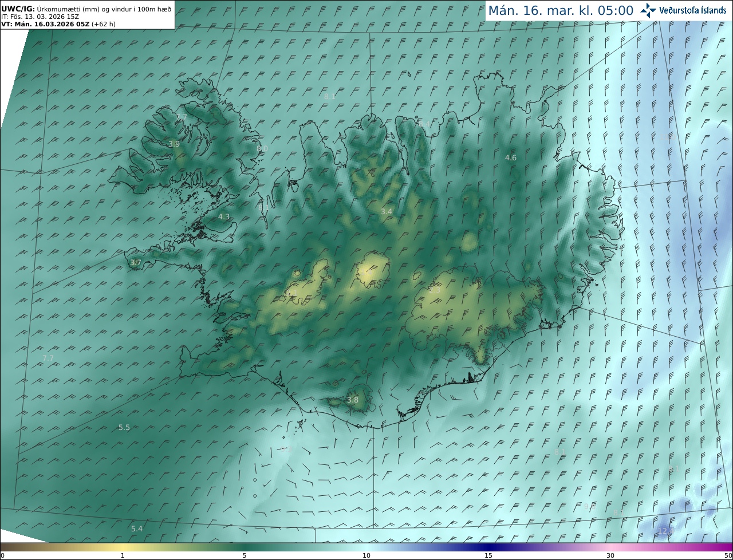
Task: Click the map value '4.3'
Action: [224, 216]
